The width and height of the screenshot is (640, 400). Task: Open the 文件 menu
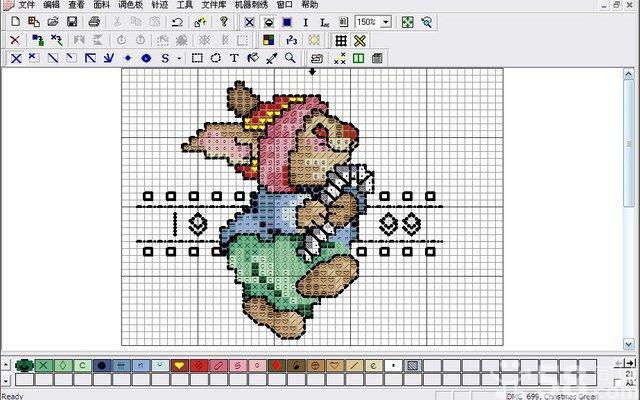click(27, 5)
